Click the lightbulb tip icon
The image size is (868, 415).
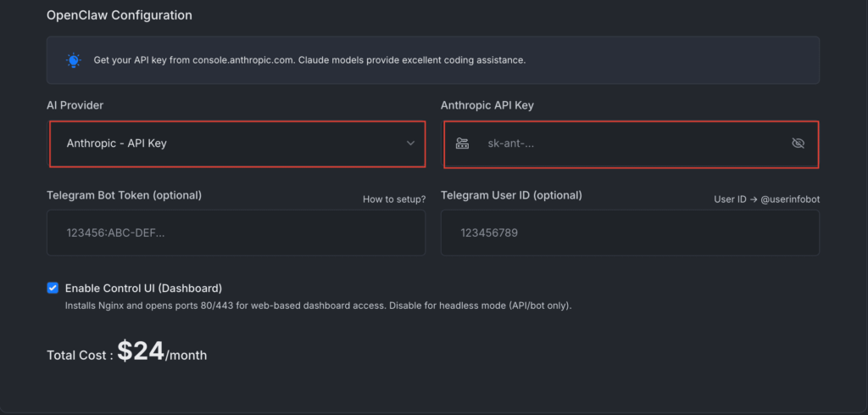[74, 60]
